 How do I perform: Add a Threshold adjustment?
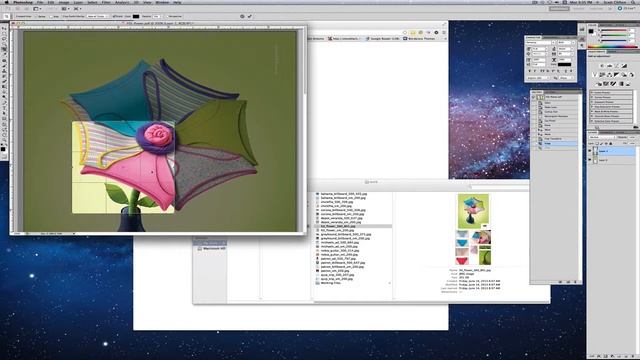[x=613, y=84]
